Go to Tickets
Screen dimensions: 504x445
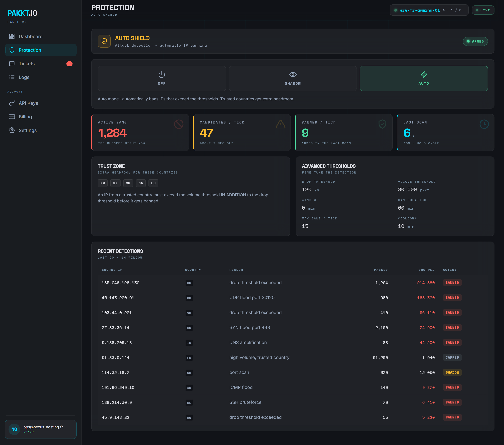pyautogui.click(x=41, y=64)
